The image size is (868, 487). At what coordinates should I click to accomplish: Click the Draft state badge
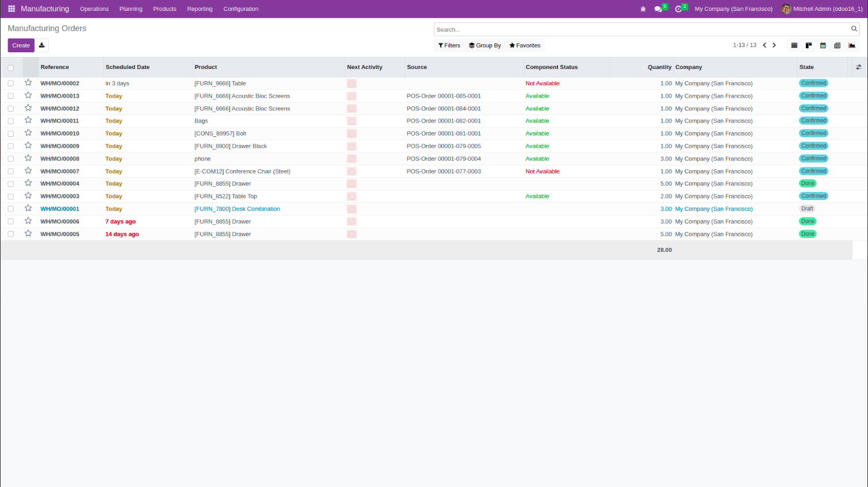(807, 209)
